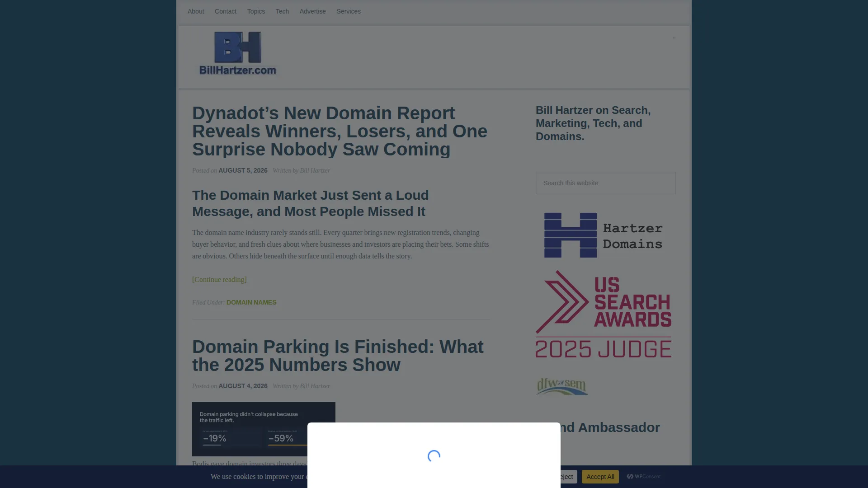Open the Services menu item
The image size is (868, 488).
pos(349,11)
